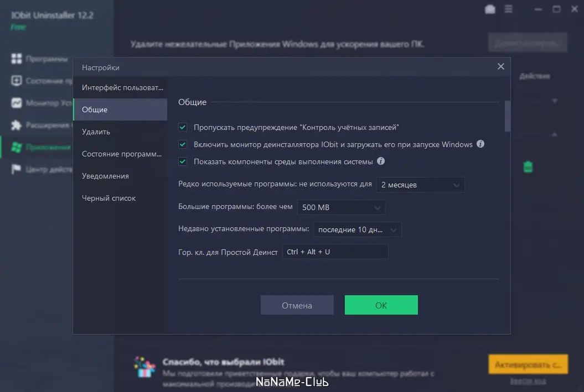Click the yellow Активировать button
Screen dimensions: 584x392
528,364
